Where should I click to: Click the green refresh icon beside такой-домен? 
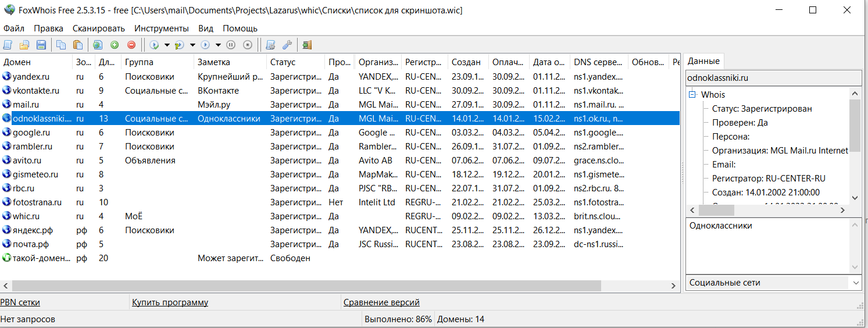[6, 258]
